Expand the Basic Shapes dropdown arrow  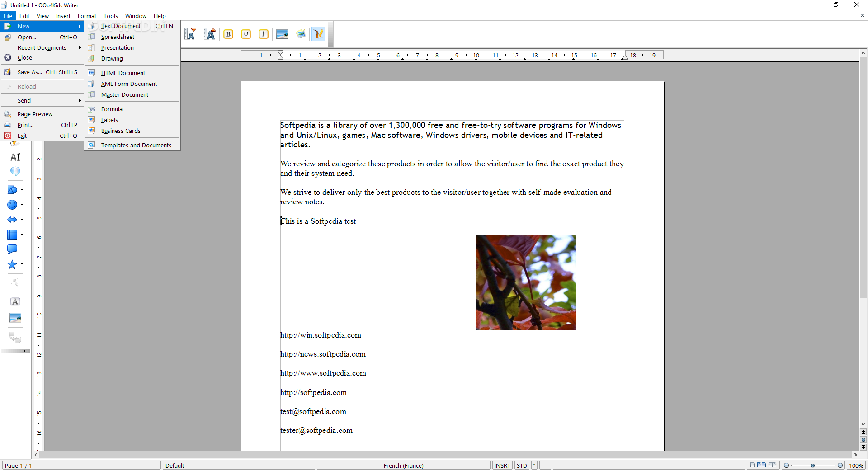point(22,190)
